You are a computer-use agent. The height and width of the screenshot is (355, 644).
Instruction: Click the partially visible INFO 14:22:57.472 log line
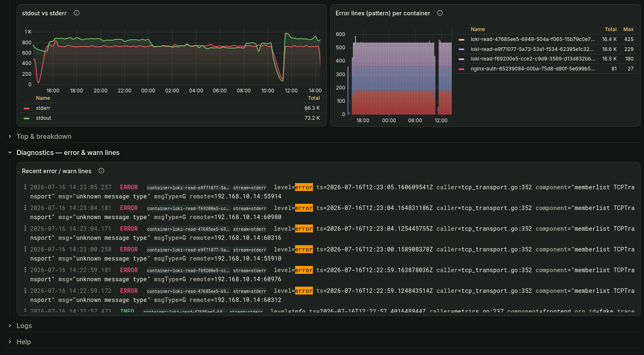[x=329, y=311]
